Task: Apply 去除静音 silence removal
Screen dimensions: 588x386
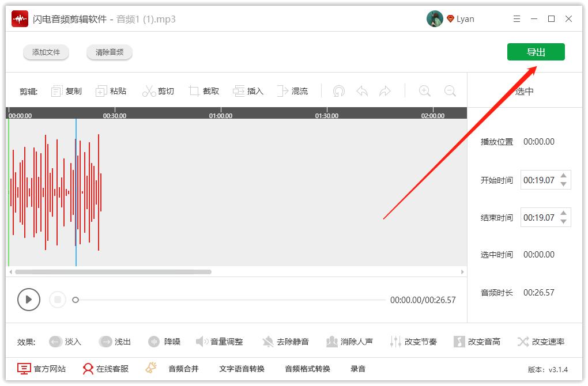Action: click(285, 342)
